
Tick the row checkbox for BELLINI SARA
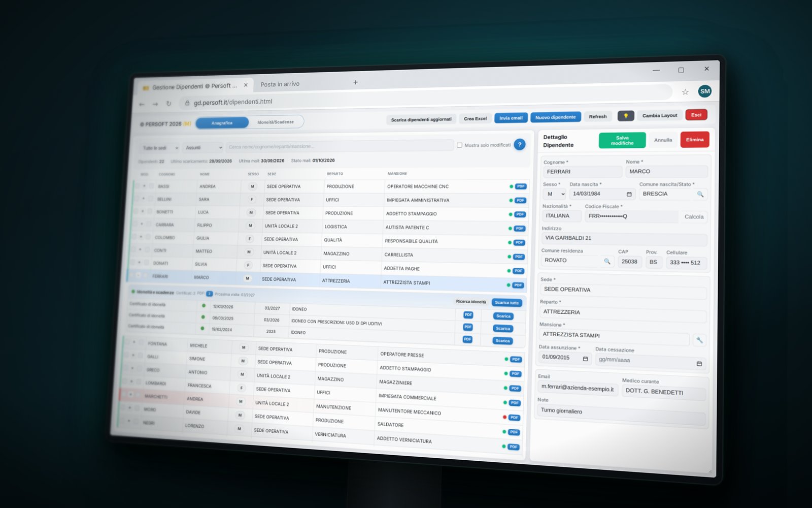tap(151, 199)
